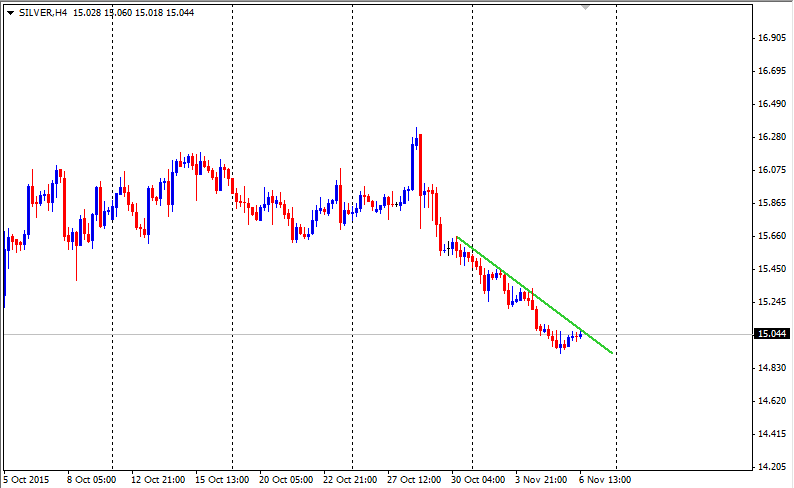Click the 16.695 price scale label
794x488 pixels.
[x=772, y=71]
